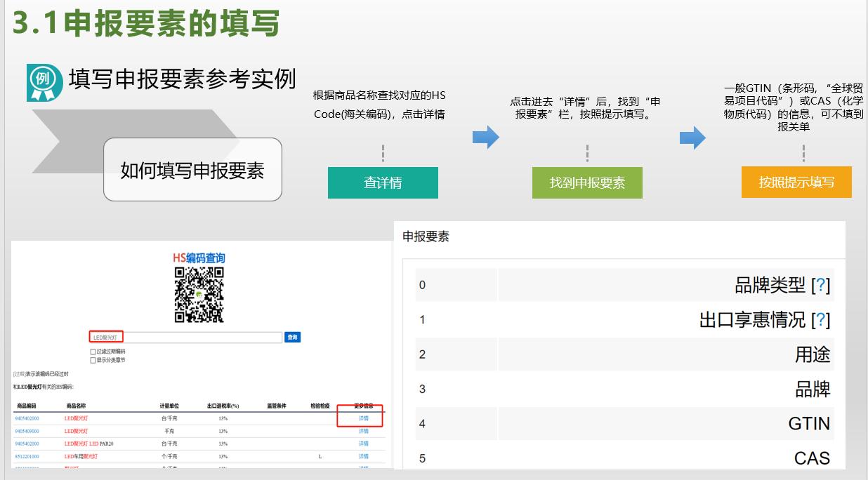Click the second blue arrow between steps

[x=691, y=138]
